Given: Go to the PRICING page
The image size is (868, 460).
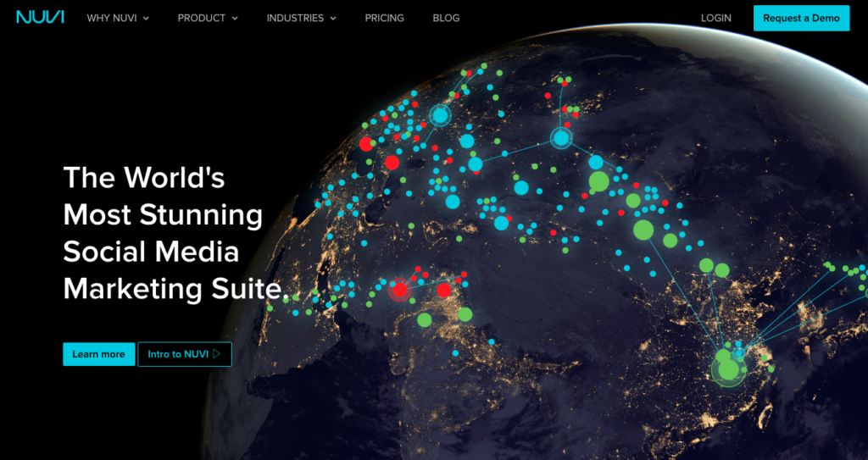Looking at the screenshot, I should pos(384,19).
